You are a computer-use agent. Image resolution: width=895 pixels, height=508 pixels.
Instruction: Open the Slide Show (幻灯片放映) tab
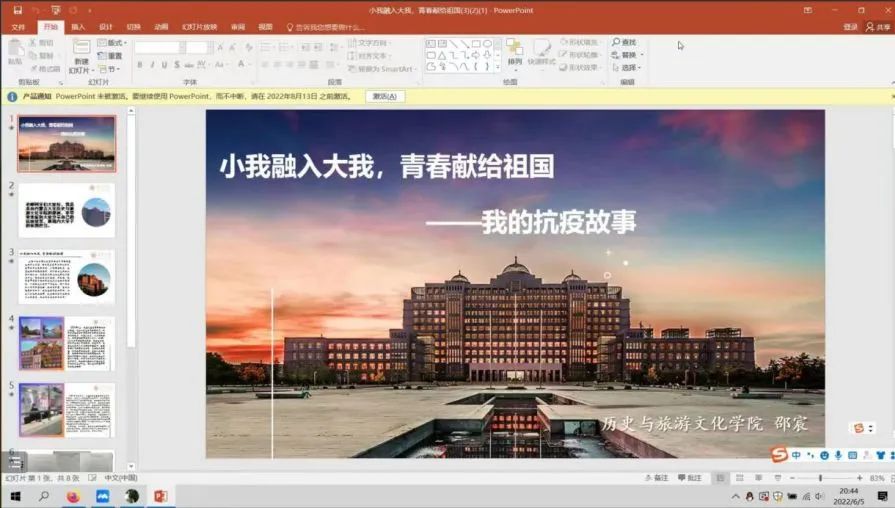(x=199, y=27)
